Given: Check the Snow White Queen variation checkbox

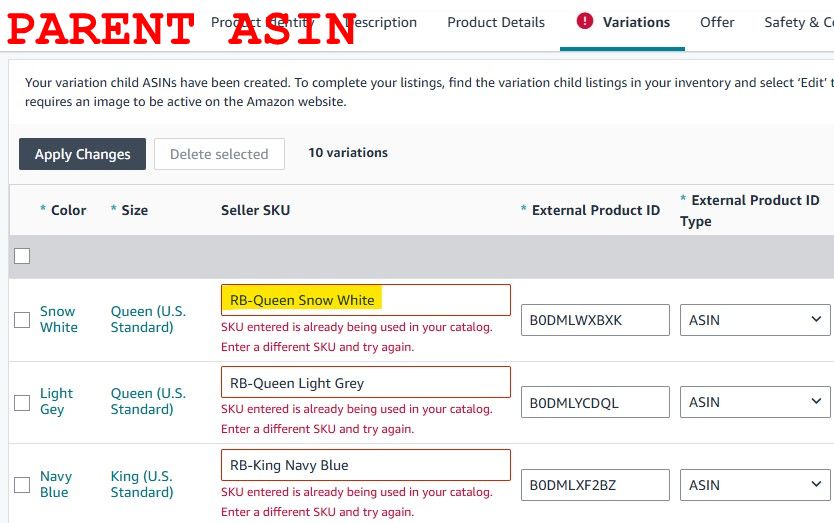Looking at the screenshot, I should (22, 320).
